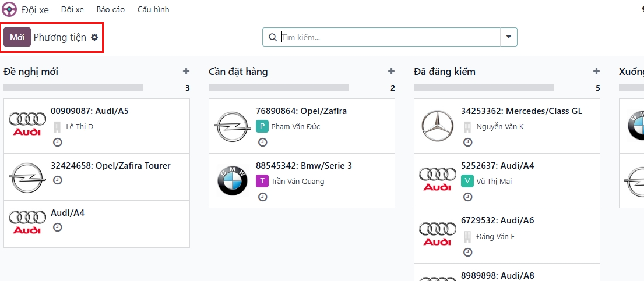Click the BMW logo on 88545342 card
Screen dimensions: 644x281
click(233, 181)
